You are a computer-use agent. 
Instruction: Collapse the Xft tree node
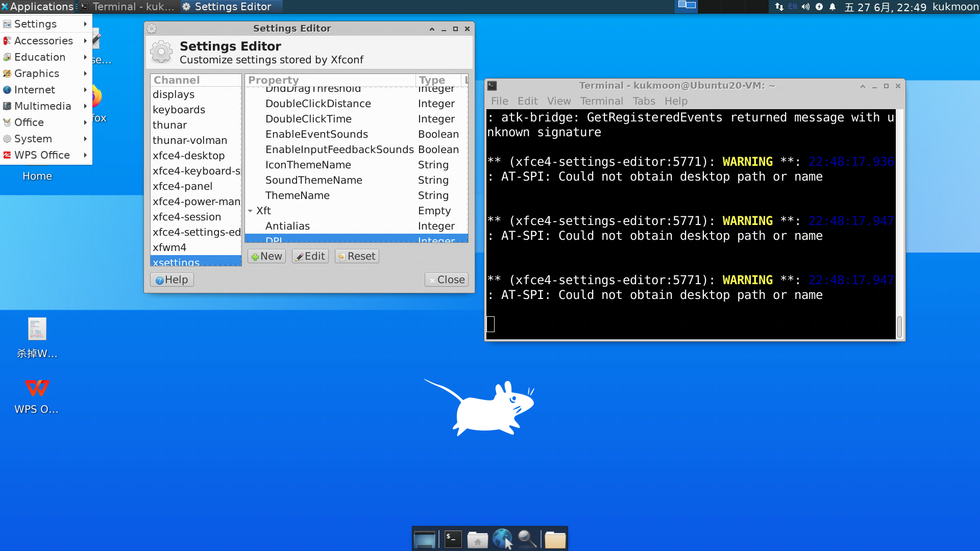tap(250, 211)
